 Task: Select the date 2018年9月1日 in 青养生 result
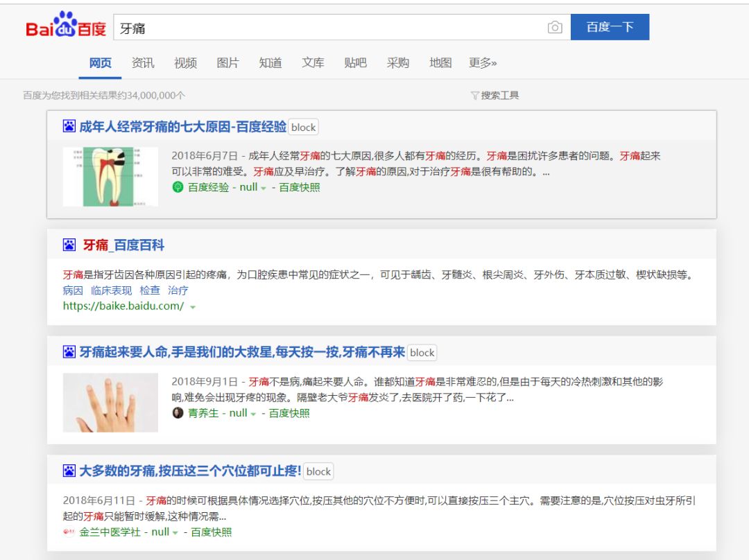pyautogui.click(x=205, y=381)
